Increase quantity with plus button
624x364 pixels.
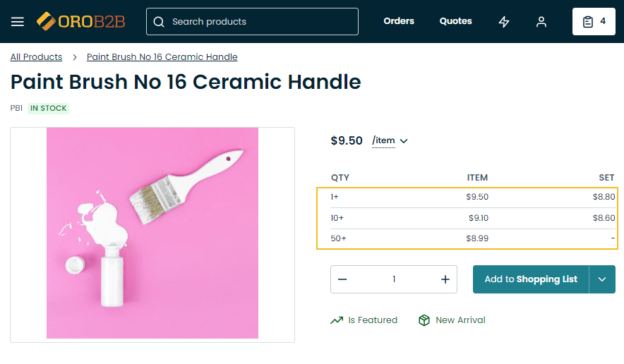coord(445,279)
